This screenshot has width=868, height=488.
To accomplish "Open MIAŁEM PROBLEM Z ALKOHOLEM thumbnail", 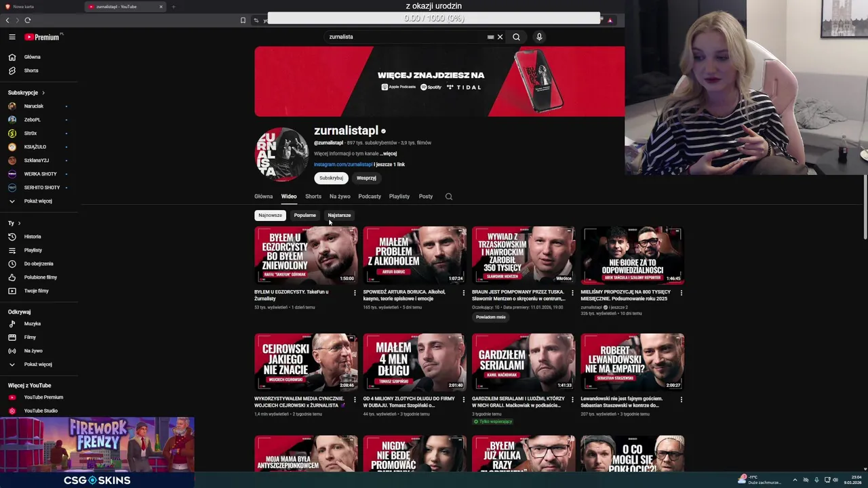I will [x=415, y=256].
